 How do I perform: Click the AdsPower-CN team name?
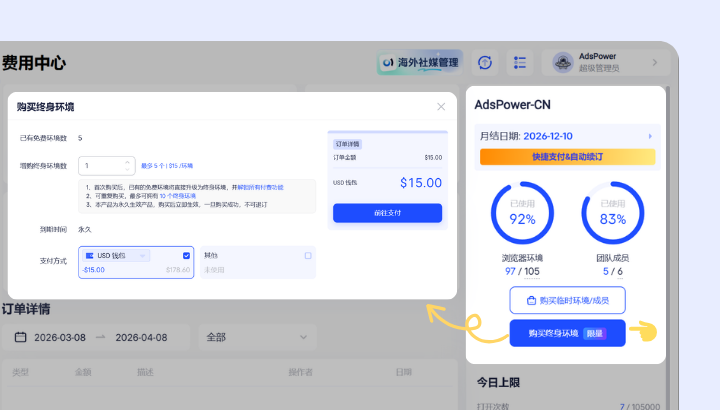click(512, 105)
